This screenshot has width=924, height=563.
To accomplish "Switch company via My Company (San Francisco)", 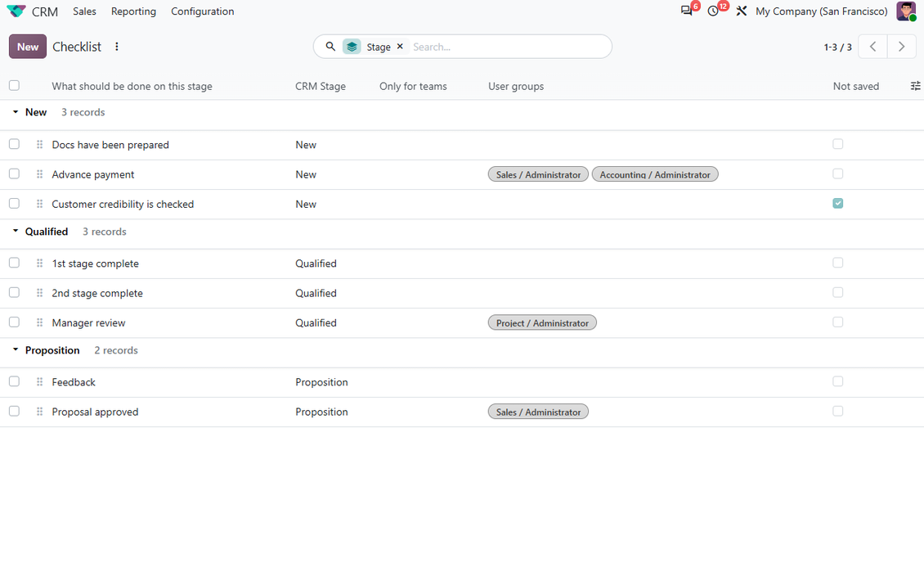I will click(x=822, y=11).
